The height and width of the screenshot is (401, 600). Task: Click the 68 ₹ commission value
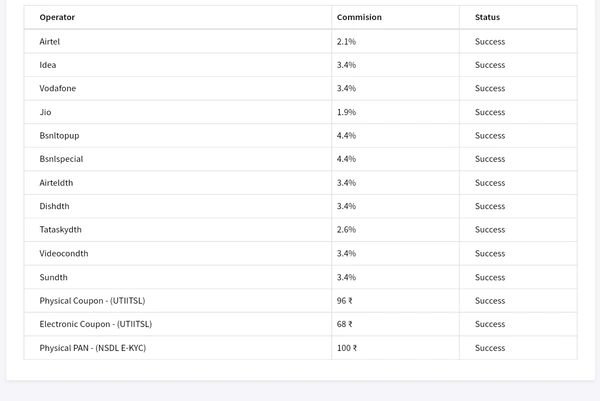point(344,324)
